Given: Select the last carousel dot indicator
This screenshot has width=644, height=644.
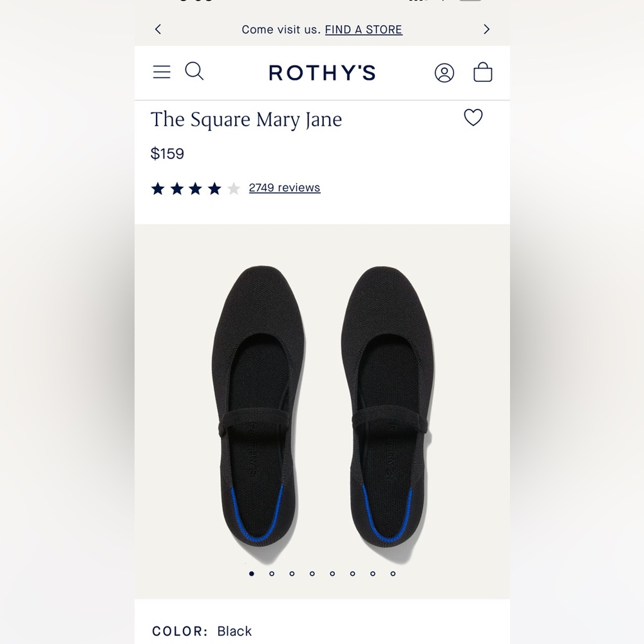Looking at the screenshot, I should coord(393,573).
